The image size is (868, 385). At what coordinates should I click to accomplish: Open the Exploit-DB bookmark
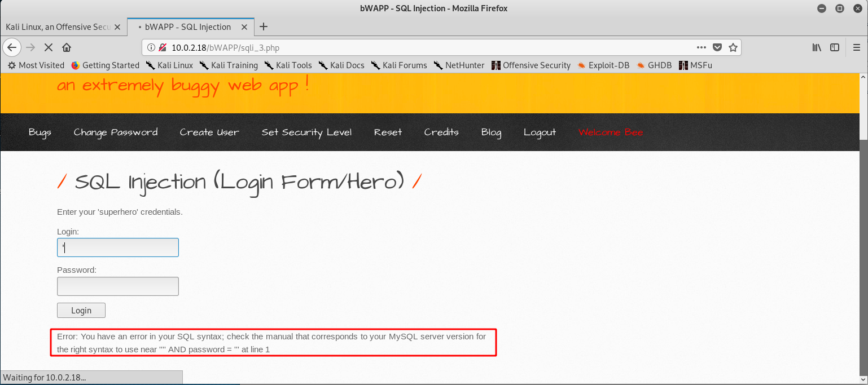[609, 65]
